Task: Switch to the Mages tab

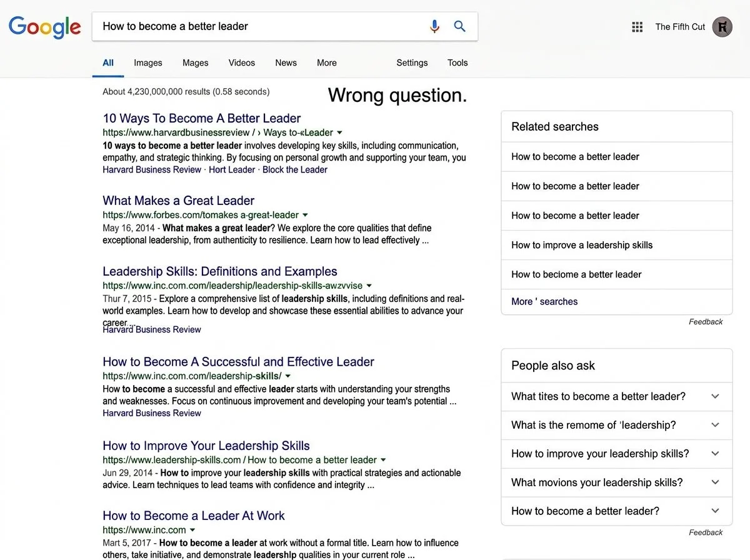Action: tap(196, 62)
